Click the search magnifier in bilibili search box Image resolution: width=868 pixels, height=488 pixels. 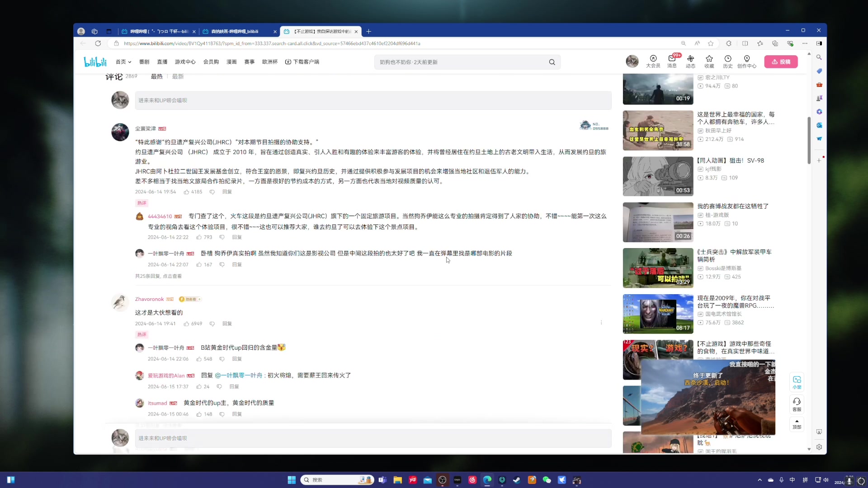(x=552, y=62)
